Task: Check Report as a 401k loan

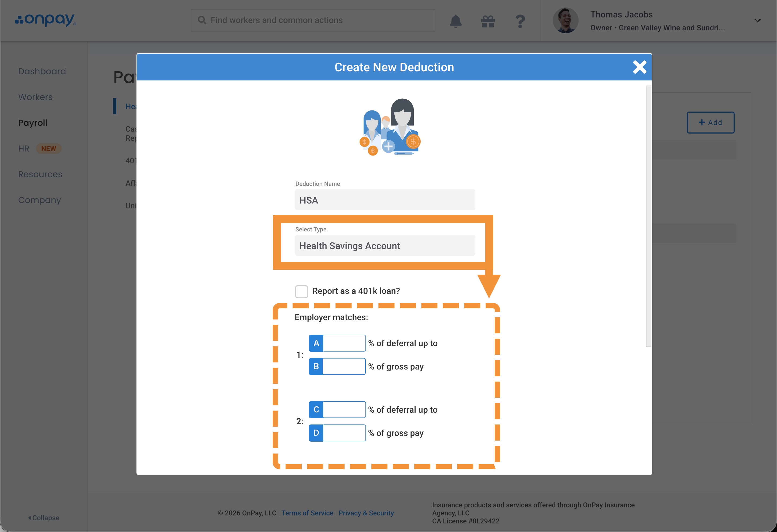Action: click(x=301, y=291)
